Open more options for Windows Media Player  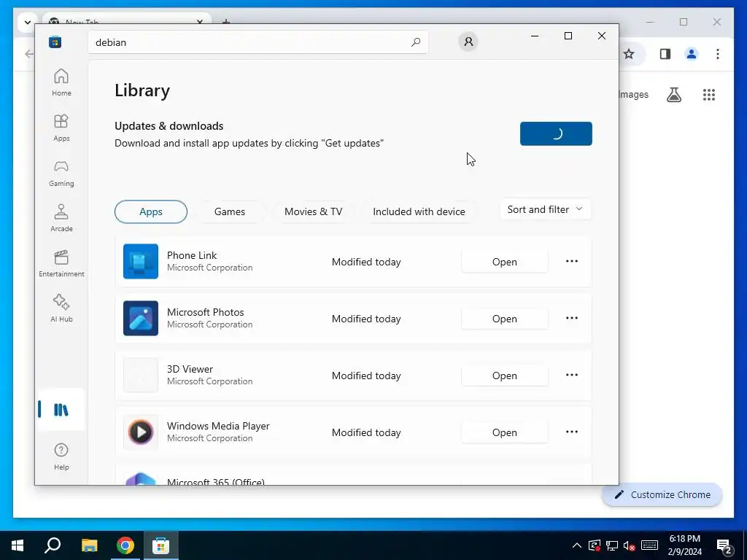click(x=572, y=432)
